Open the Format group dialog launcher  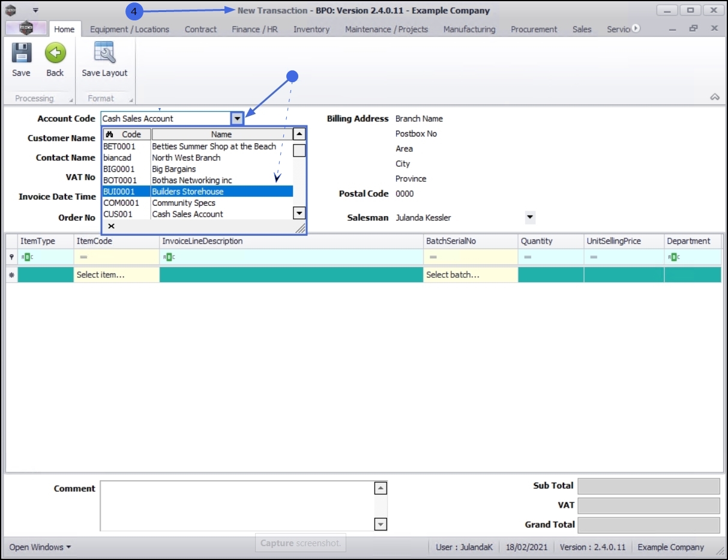tap(131, 100)
